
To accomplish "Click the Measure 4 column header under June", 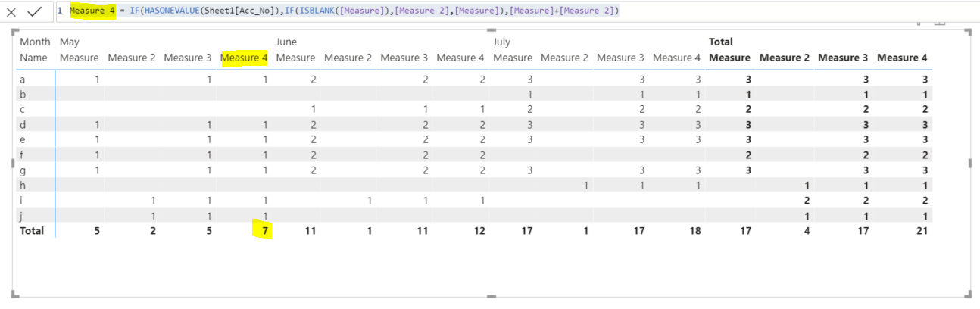I will 460,58.
